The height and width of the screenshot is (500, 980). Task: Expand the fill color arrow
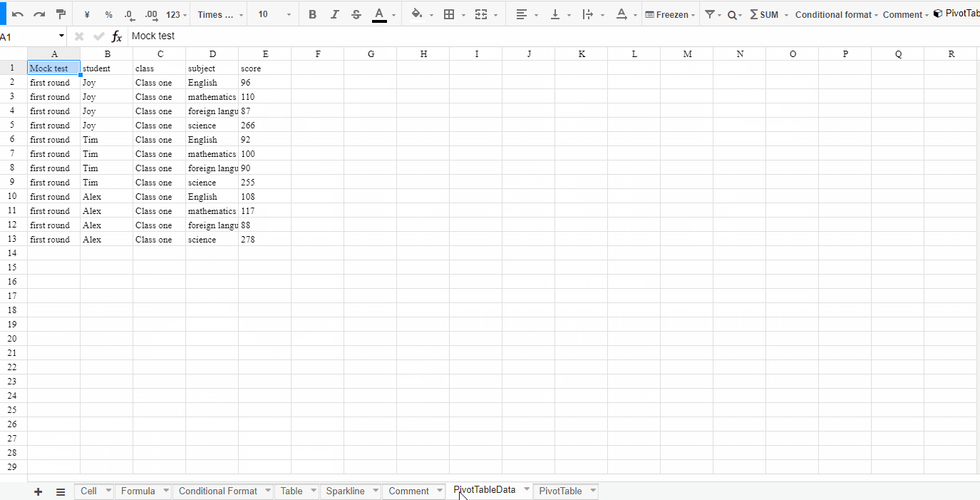431,15
